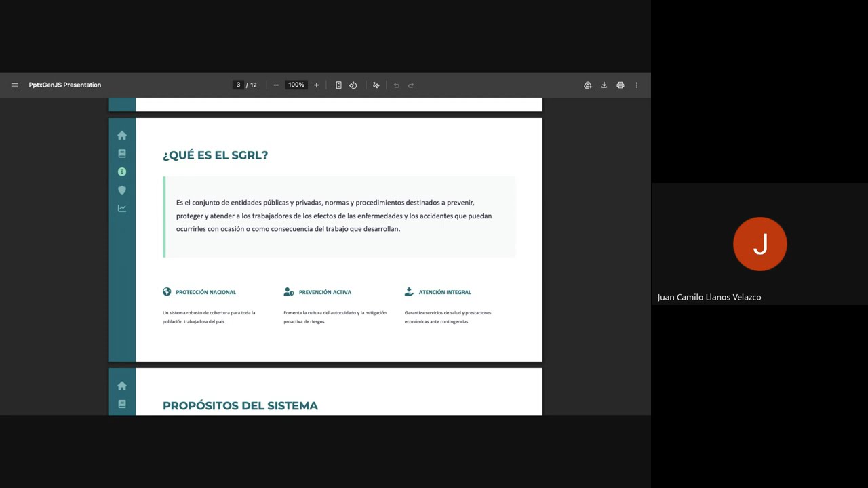Click globe icon beside Protección Nacional
The width and height of the screenshot is (868, 488).
coord(167,292)
